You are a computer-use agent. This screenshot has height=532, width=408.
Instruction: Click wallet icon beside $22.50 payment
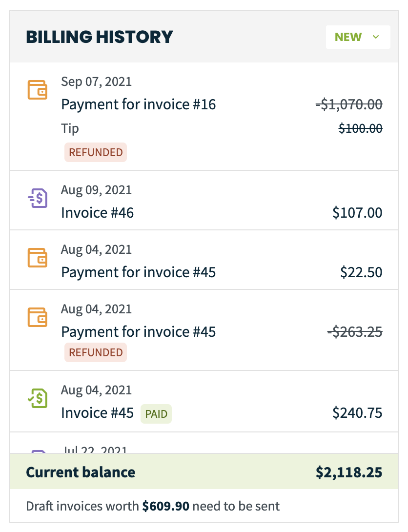37,258
